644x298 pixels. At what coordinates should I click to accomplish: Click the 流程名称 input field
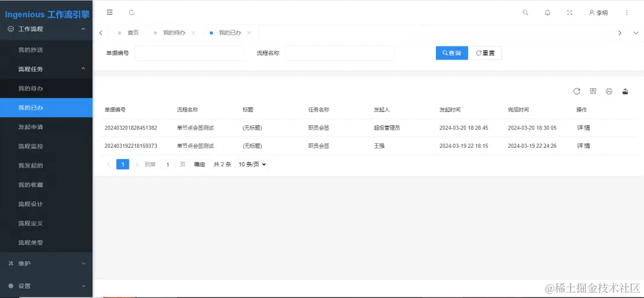[340, 53]
